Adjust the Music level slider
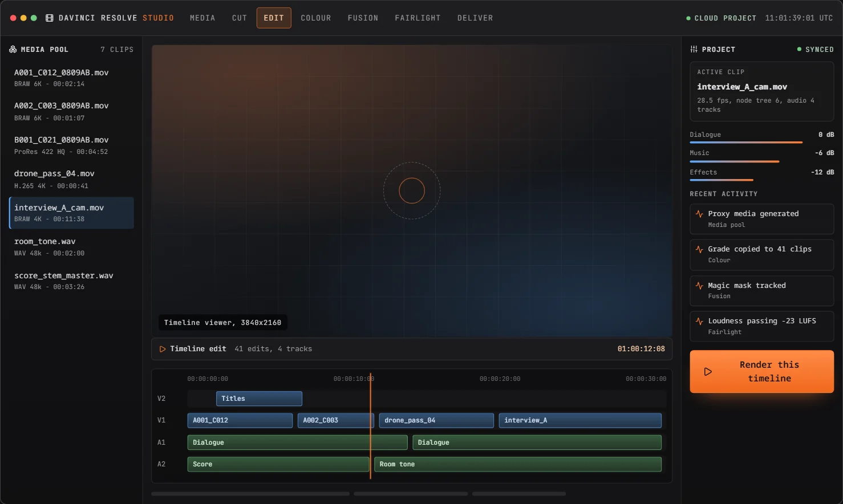 tap(735, 162)
